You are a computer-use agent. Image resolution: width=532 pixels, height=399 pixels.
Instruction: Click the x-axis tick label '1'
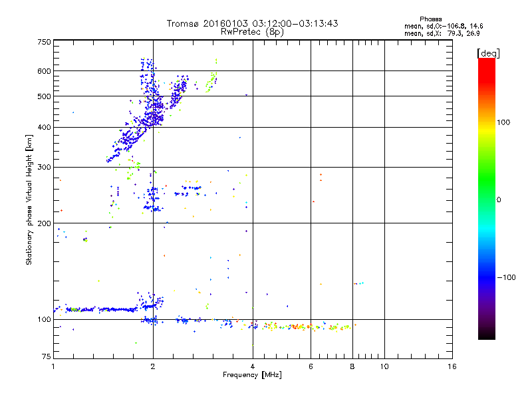53,366
